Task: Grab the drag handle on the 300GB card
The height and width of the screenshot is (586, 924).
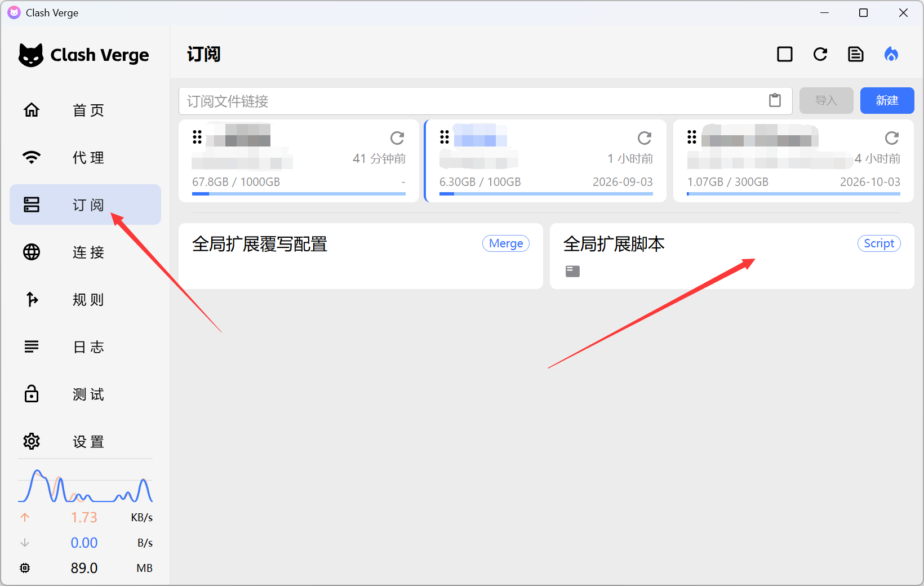Action: [x=692, y=137]
